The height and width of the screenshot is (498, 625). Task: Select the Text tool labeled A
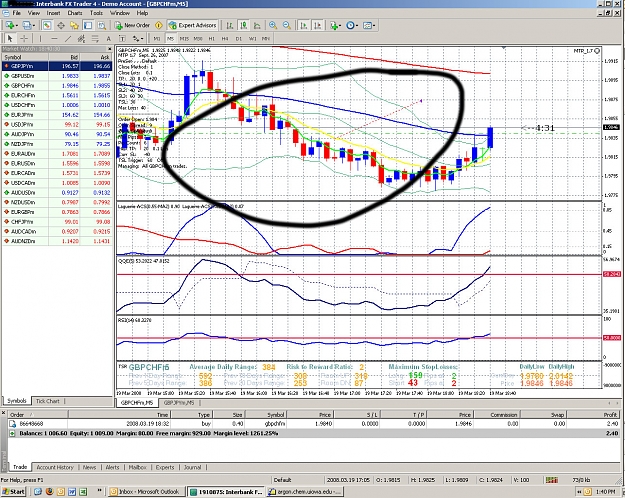pyautogui.click(x=108, y=38)
